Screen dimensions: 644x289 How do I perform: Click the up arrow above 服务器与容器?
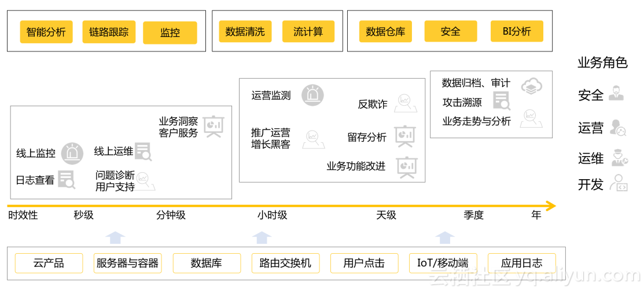[x=115, y=239]
